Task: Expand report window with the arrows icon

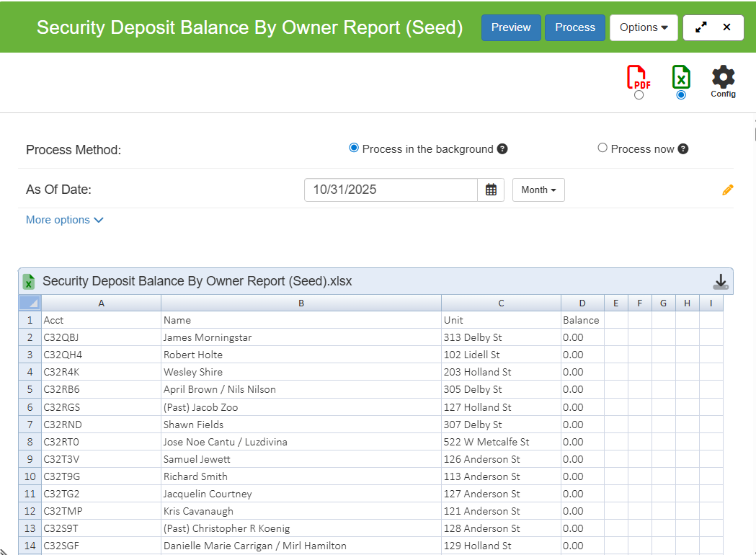Action: pos(701,27)
